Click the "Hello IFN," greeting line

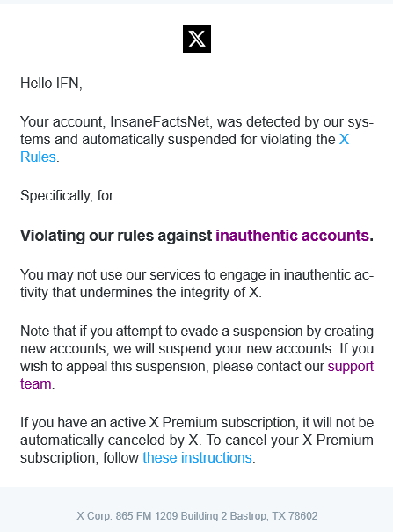51,84
